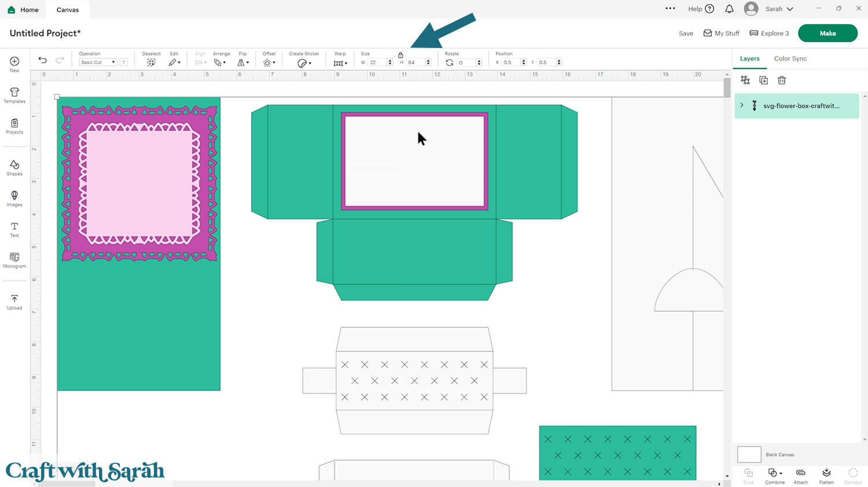Click the green Make button
This screenshot has width=868, height=487.
[x=827, y=34]
